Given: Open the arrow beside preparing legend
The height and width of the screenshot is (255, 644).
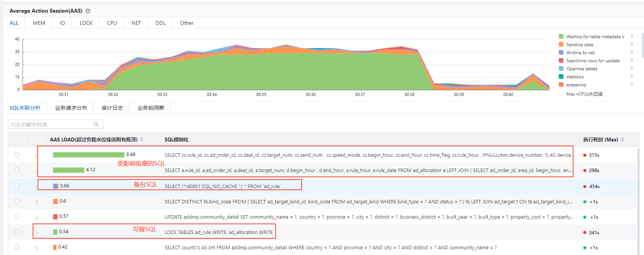Looking at the screenshot, I should tap(632, 84).
